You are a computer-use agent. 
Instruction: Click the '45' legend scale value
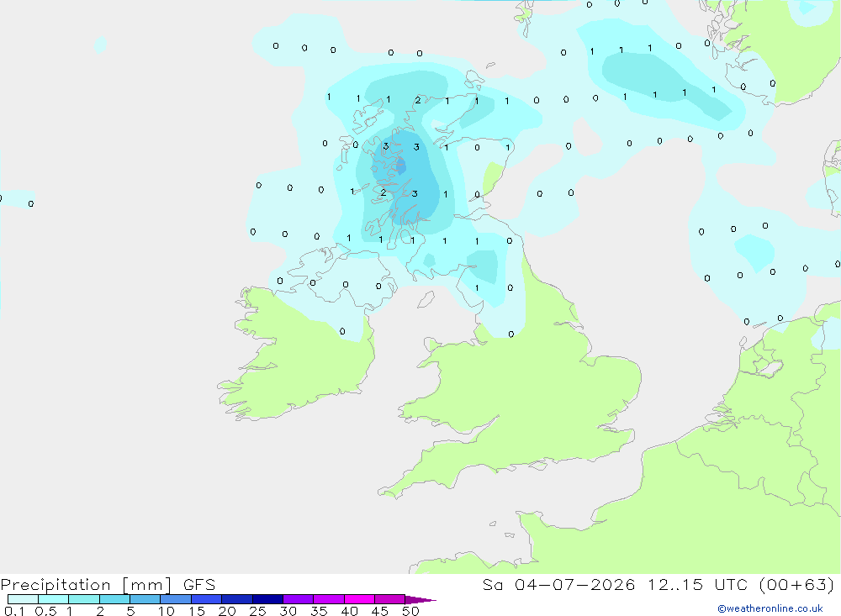coord(380,611)
